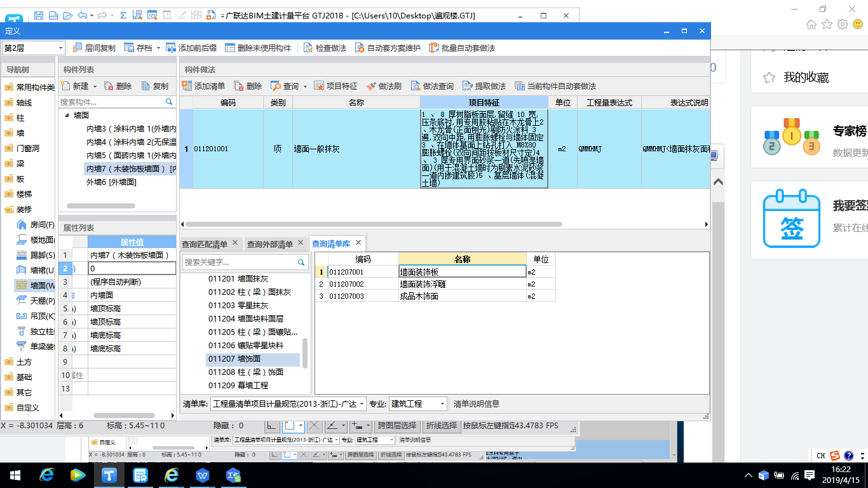Image resolution: width=868 pixels, height=488 pixels.
Task: Open dropdown arrow beside 查询
Action: [305, 86]
